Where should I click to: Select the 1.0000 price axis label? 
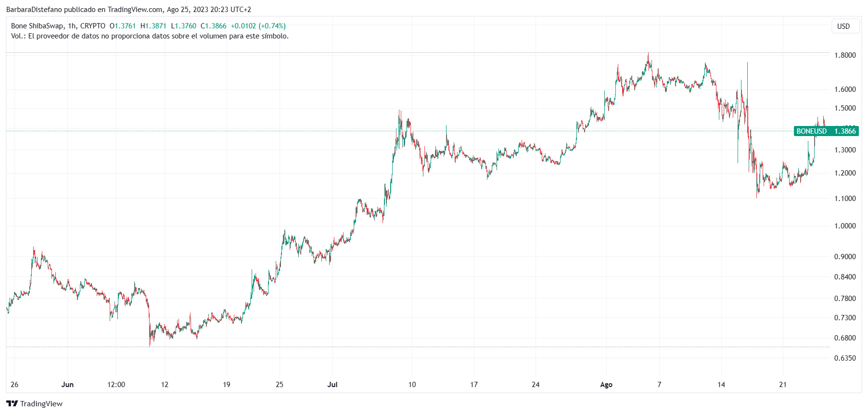coord(845,226)
